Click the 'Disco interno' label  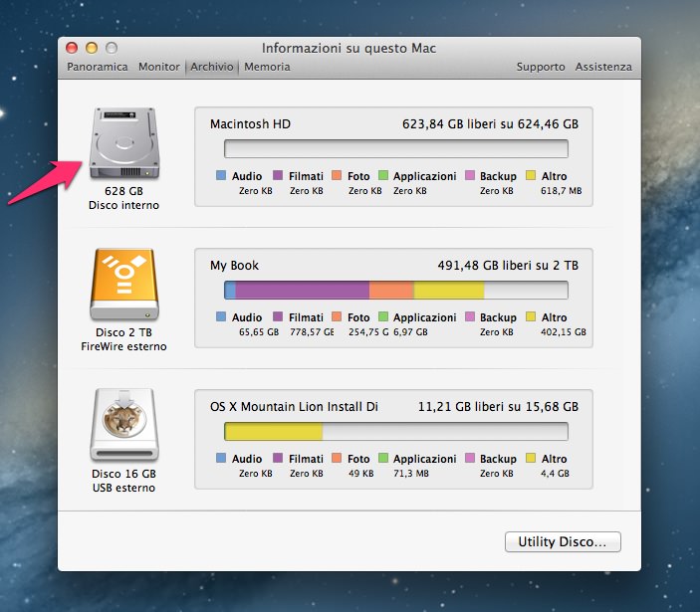123,205
